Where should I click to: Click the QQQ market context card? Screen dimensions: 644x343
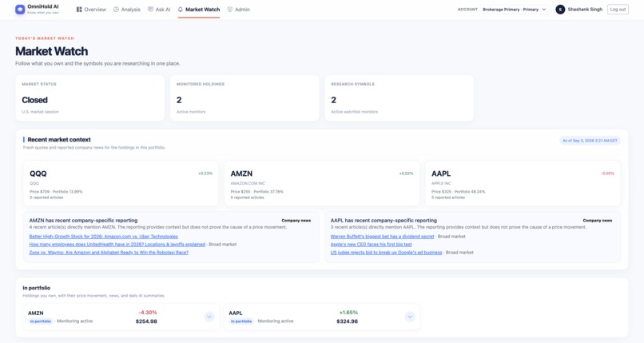point(121,183)
